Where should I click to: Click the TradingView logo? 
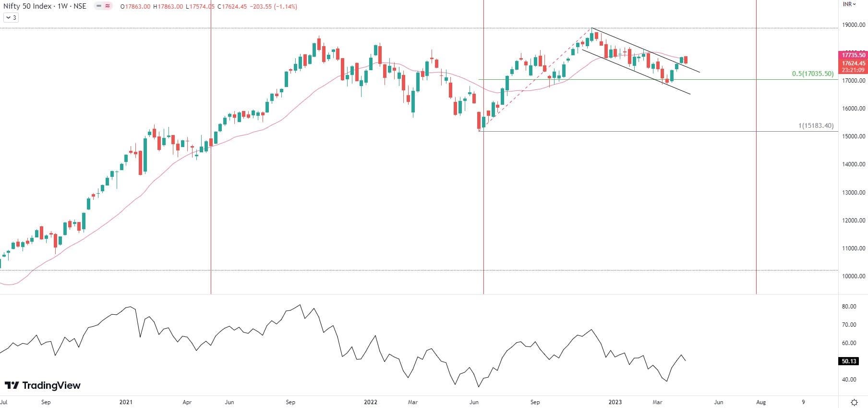43,385
